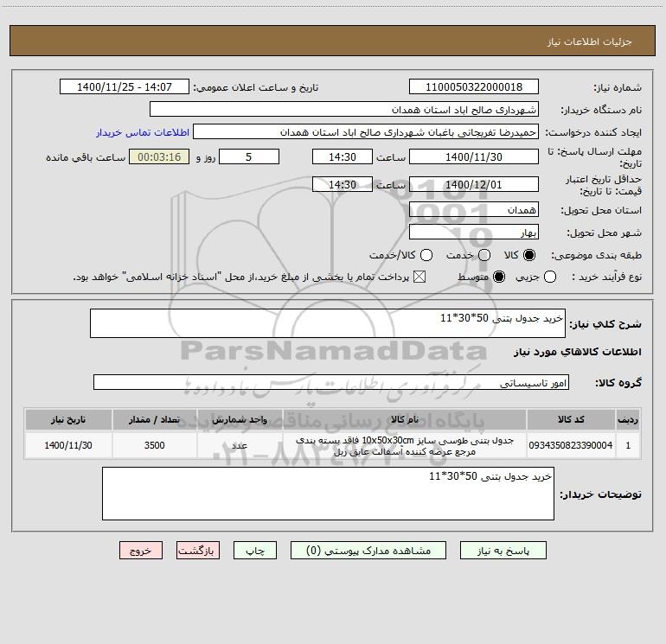Click مشاهده مدارک پیوستی (0) button
The height and width of the screenshot is (644, 666).
[x=368, y=551]
